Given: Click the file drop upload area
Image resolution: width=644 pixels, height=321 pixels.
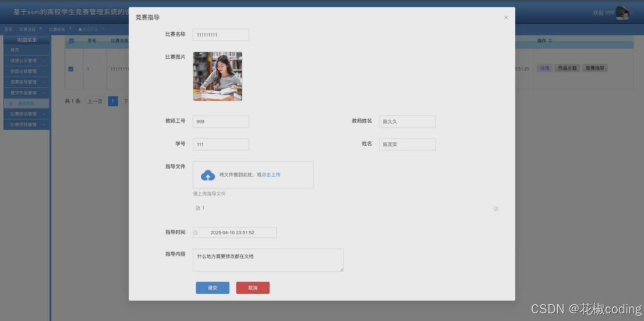Looking at the screenshot, I should tap(253, 174).
